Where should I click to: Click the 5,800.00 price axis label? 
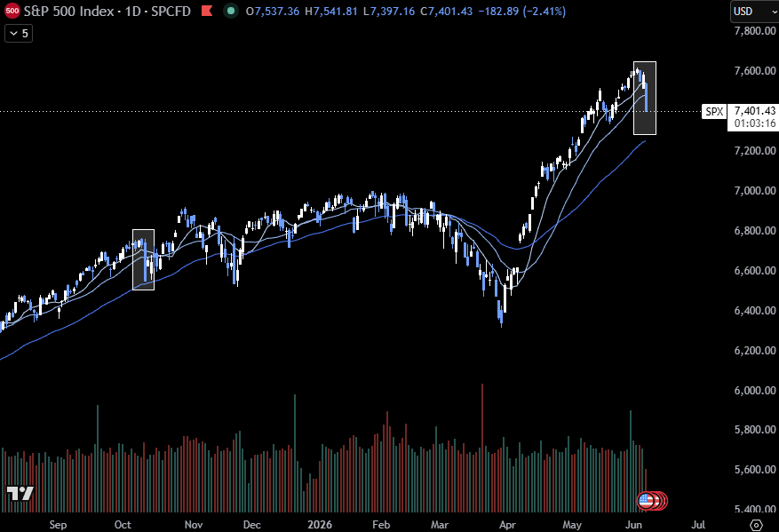point(755,430)
